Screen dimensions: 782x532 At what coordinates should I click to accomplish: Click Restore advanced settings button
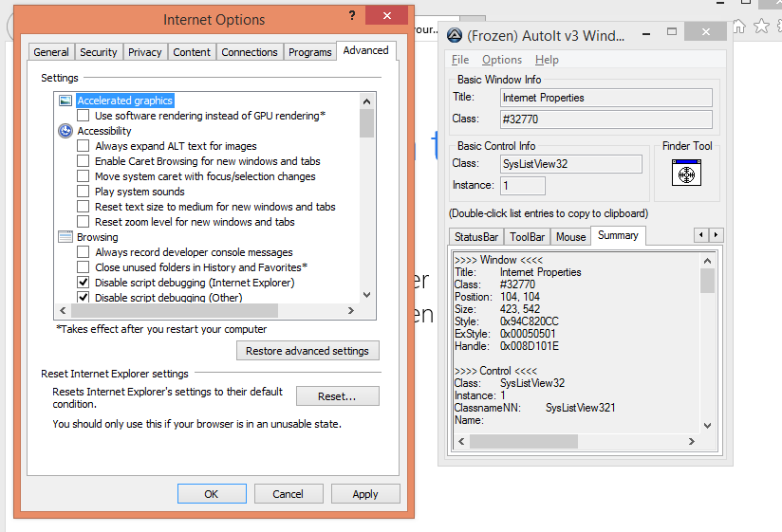[x=307, y=351]
